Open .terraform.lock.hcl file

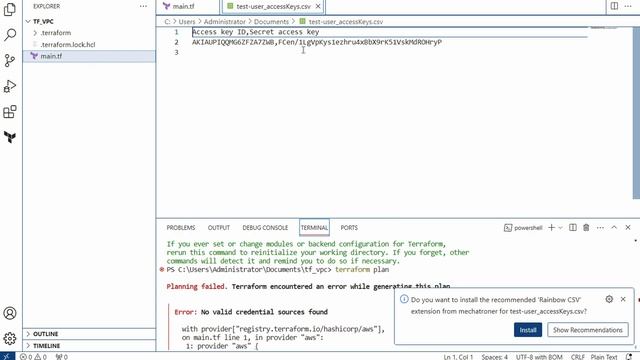pyautogui.click(x=68, y=44)
